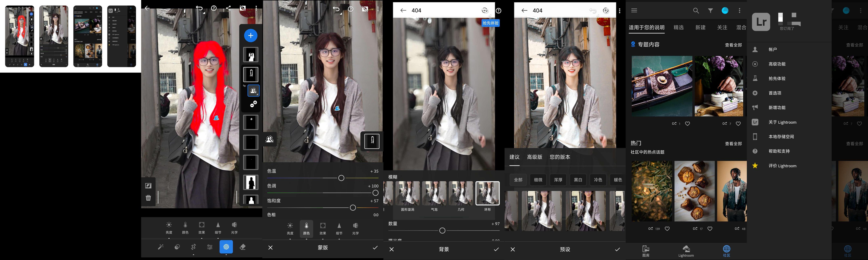The width and height of the screenshot is (868, 260).
Task: Open the filter funnel icon
Action: 710,11
